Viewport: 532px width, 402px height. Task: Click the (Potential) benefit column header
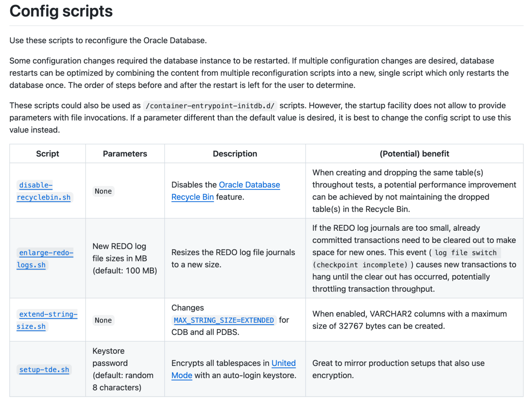[414, 154]
